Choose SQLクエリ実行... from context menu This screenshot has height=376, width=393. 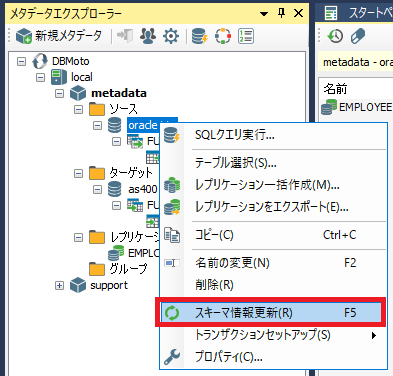click(273, 135)
